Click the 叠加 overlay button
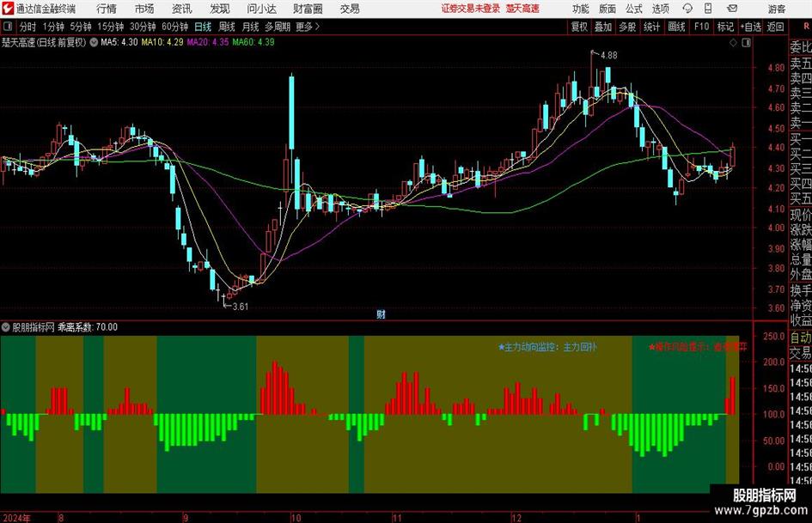 point(603,27)
